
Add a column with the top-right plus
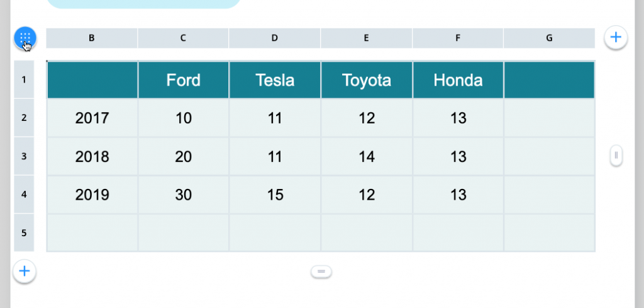point(616,38)
